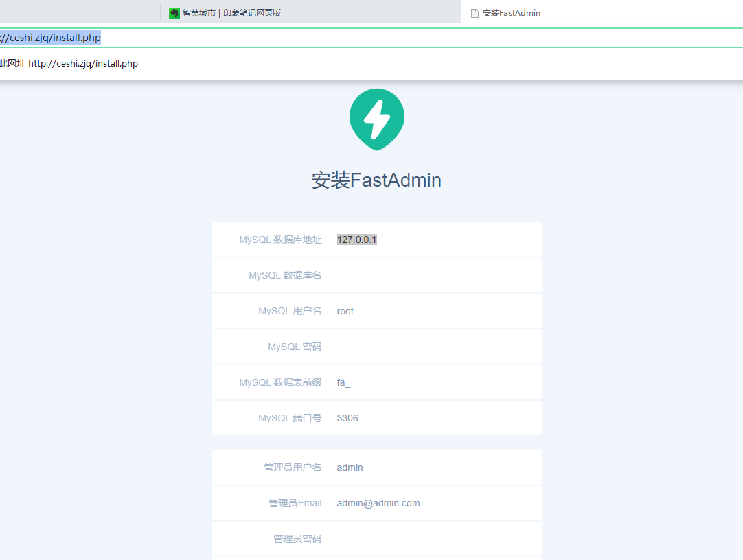
Task: Click the FastAdmin lightning bolt logo
Action: 377,119
